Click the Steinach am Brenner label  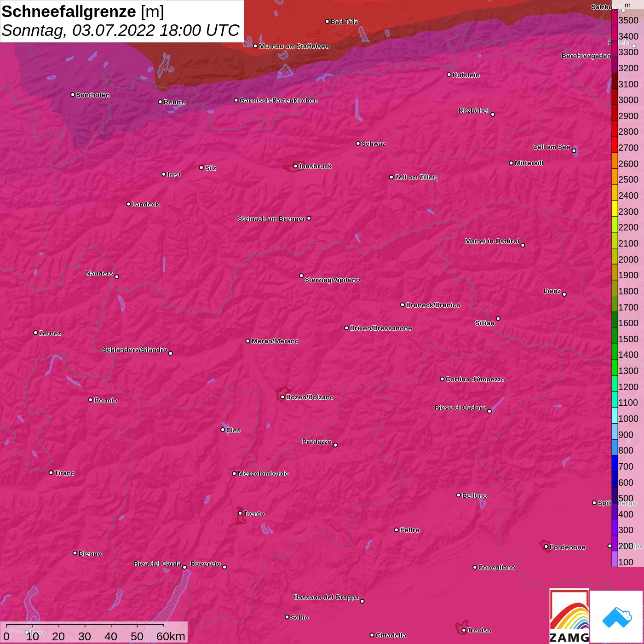click(271, 218)
